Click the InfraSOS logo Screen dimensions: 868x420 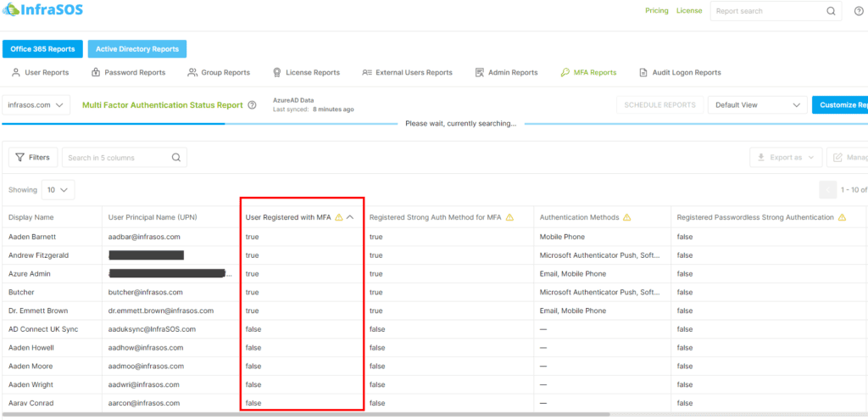point(42,9)
